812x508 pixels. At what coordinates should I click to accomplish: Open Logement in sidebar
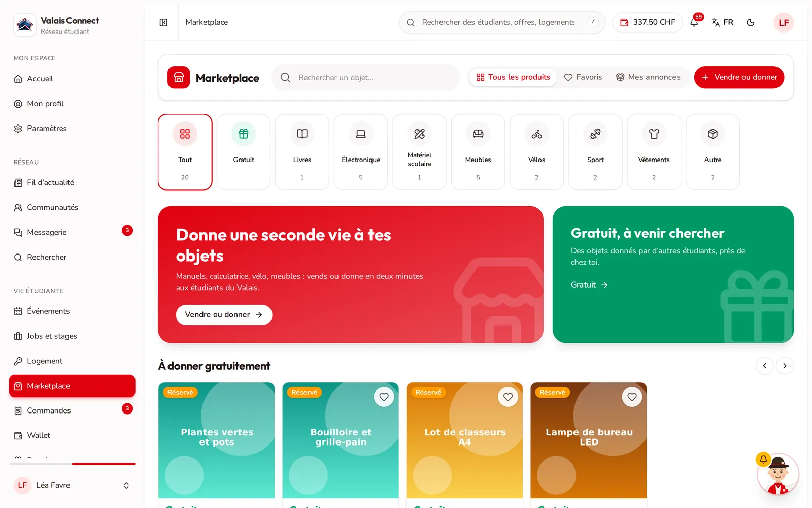(x=72, y=361)
